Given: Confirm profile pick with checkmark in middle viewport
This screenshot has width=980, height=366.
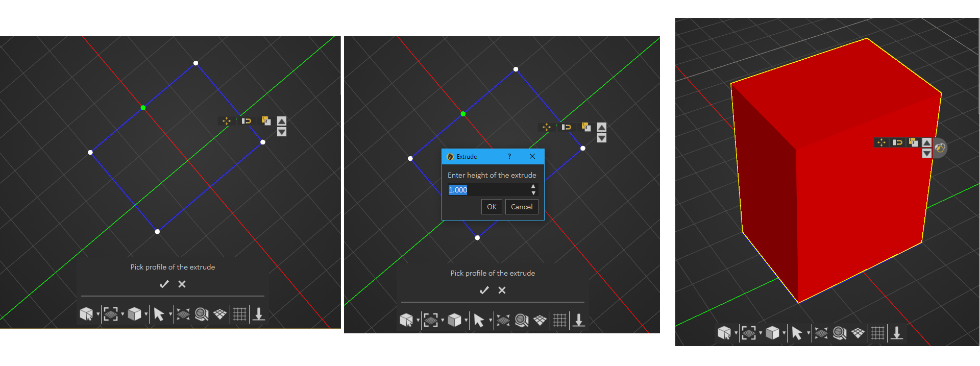Looking at the screenshot, I should pos(484,290).
